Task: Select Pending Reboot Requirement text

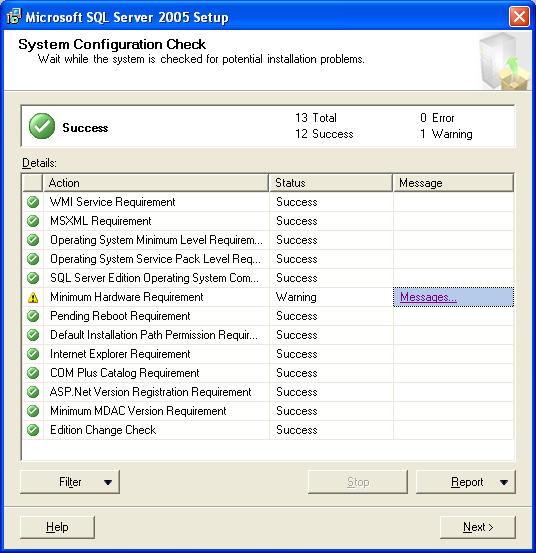Action: pos(120,316)
